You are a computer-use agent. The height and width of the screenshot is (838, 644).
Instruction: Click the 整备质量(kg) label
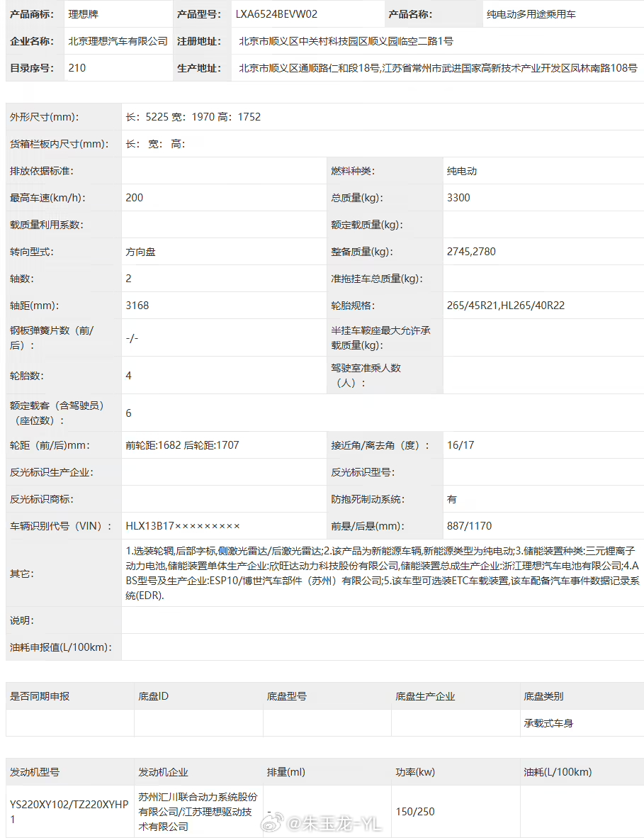point(362,252)
